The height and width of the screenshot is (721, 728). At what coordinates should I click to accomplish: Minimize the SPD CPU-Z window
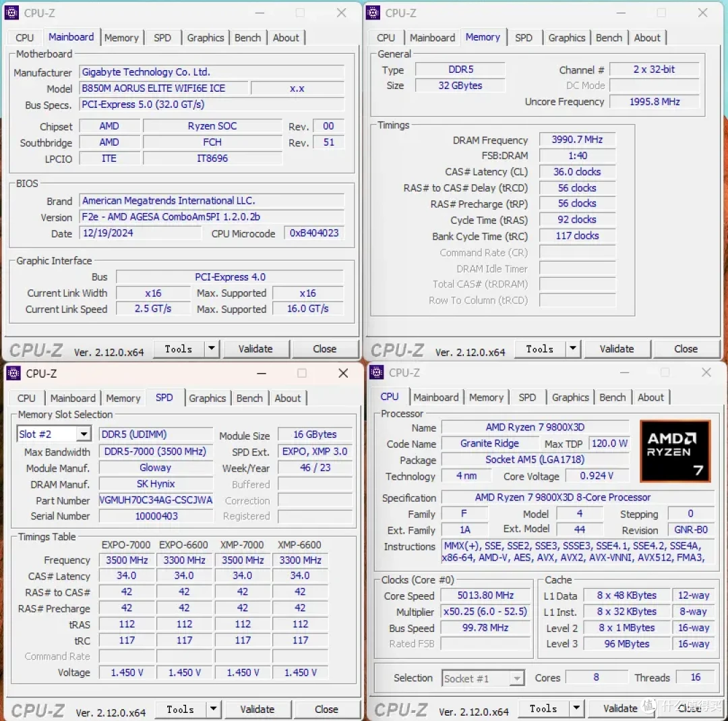[262, 373]
